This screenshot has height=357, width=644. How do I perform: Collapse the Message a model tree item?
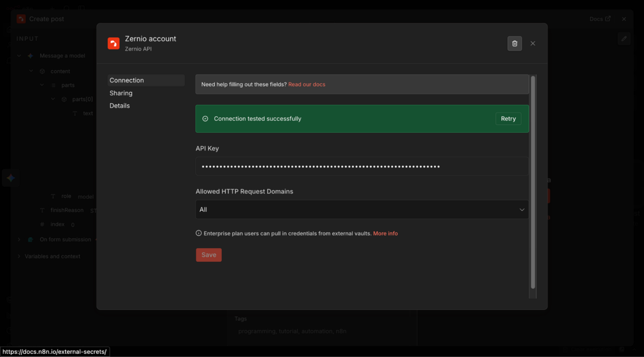coord(19,56)
